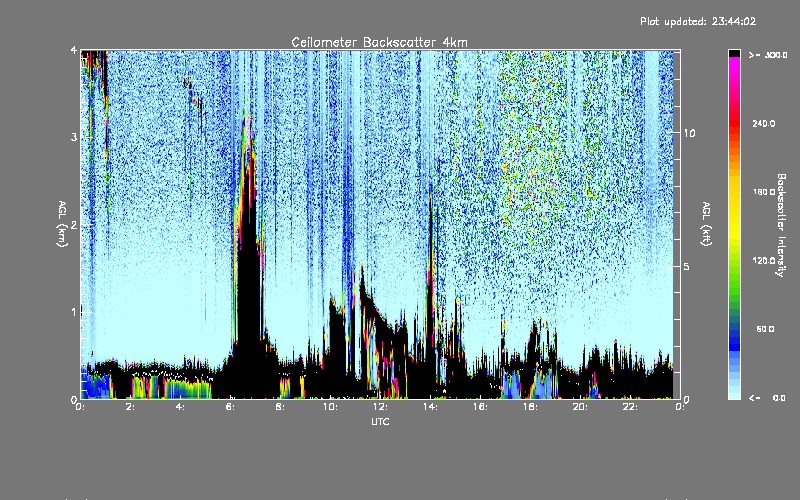Click the 3 tick on the km axis

tap(74, 137)
